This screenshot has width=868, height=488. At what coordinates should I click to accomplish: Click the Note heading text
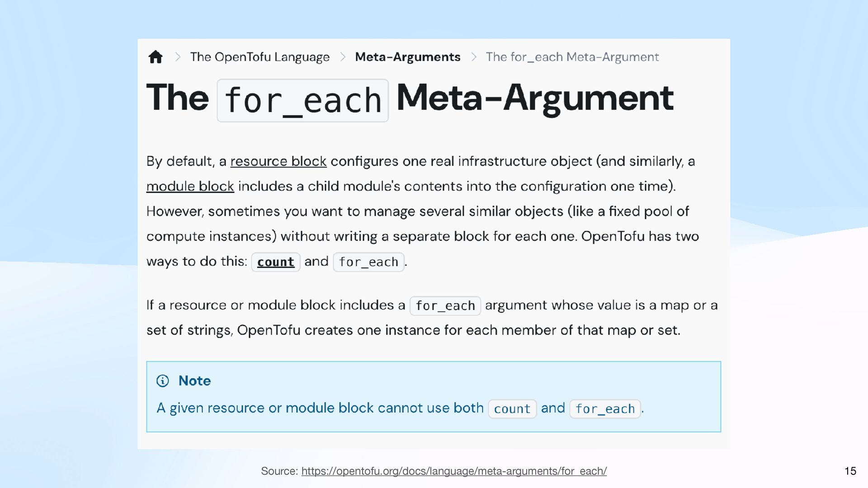tap(194, 381)
